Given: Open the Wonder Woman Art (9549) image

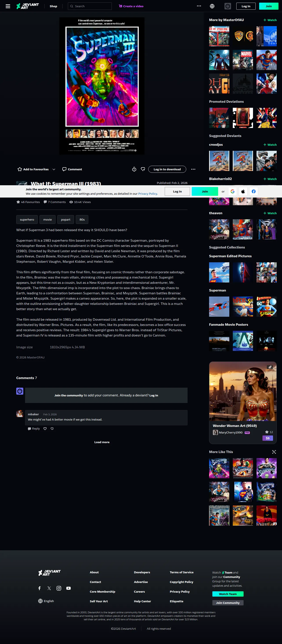Looking at the screenshot, I should click(243, 391).
